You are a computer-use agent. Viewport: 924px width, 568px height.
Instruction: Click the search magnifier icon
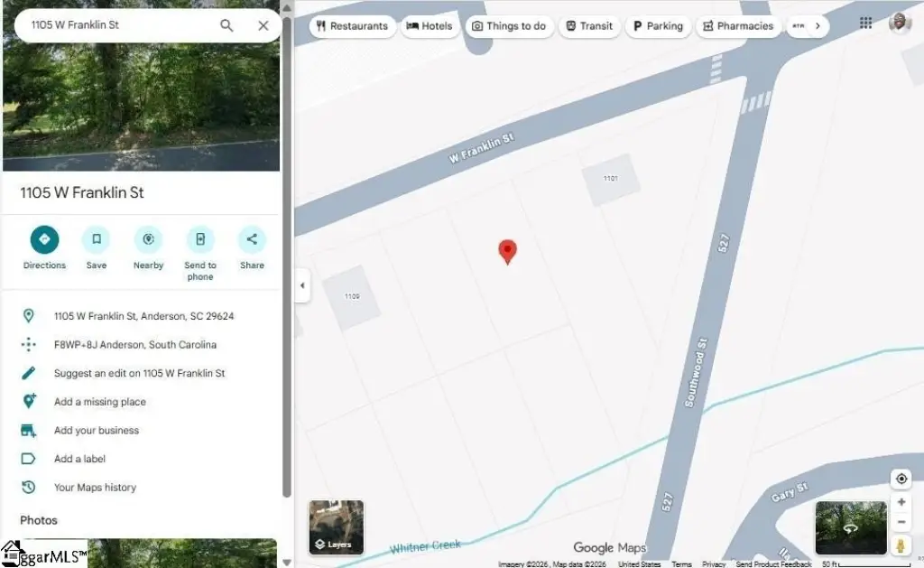click(226, 25)
